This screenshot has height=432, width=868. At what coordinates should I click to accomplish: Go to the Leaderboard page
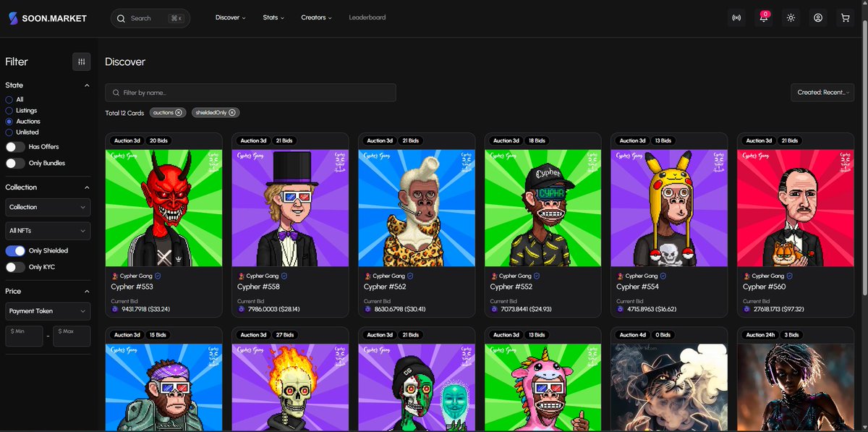pos(367,18)
